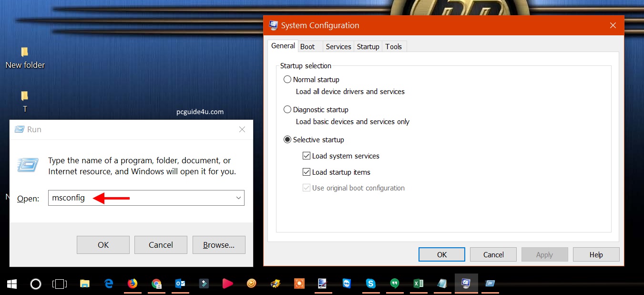Open Firefox from the taskbar
The image size is (644, 295).
click(133, 284)
